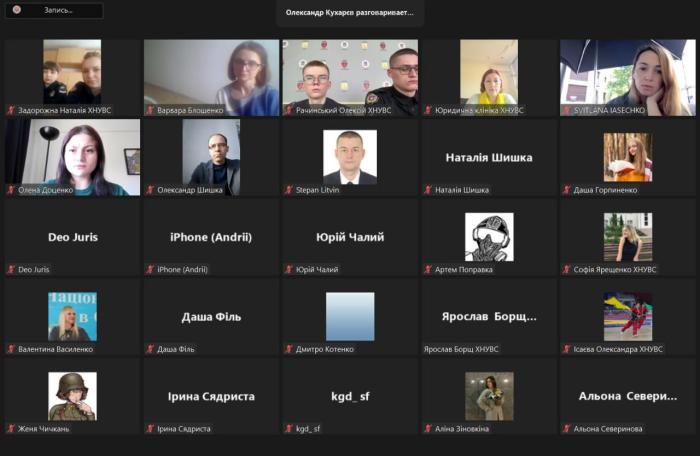Open Олександр Шишка video tile
700x456 pixels.
(x=211, y=157)
